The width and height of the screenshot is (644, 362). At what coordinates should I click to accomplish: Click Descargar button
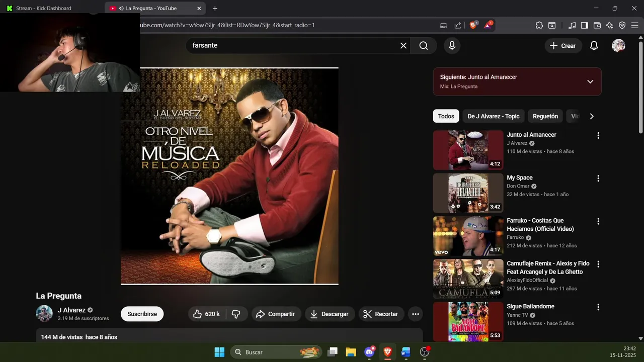[330, 314]
